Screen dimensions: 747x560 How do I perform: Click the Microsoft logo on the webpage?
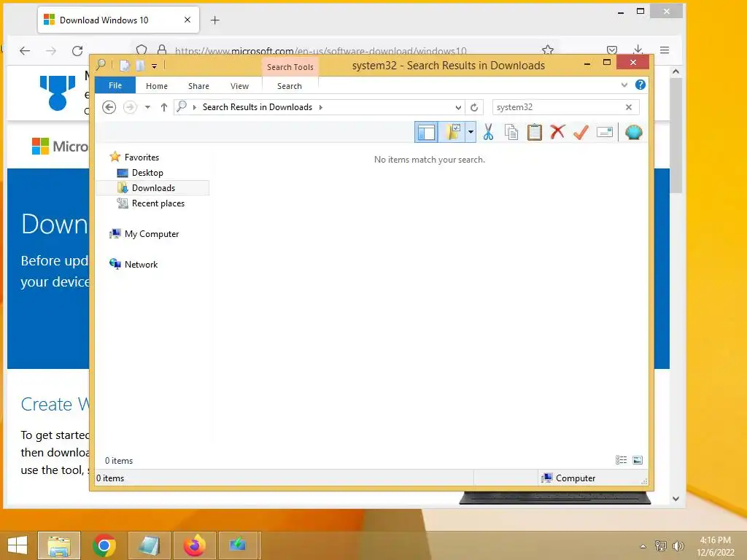60,146
